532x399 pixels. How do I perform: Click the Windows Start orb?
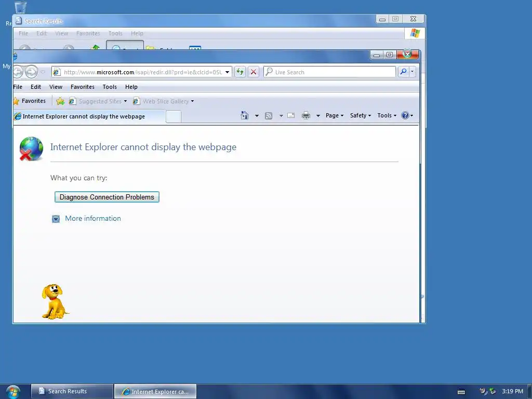coord(13,392)
